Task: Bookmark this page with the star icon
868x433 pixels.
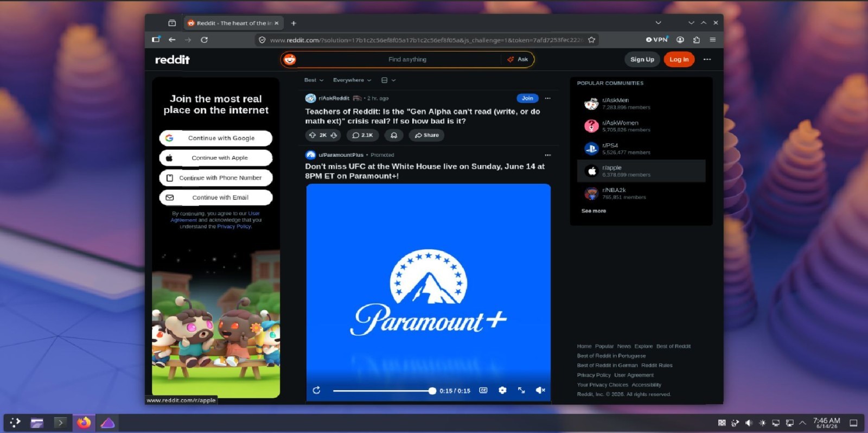Action: (x=591, y=40)
